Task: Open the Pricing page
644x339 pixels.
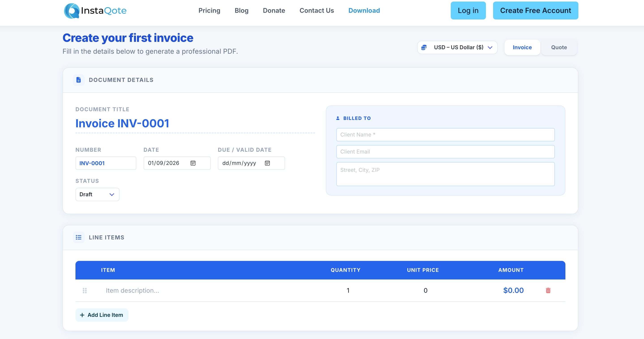Action: 209,11
